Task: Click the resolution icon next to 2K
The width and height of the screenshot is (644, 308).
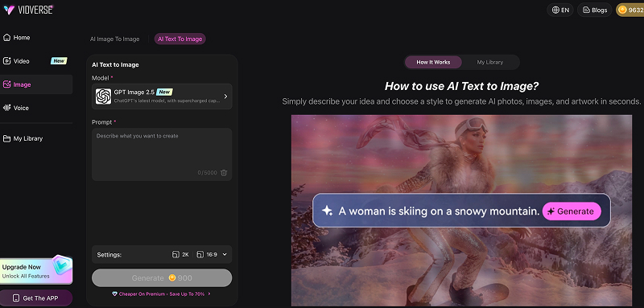Action: tap(175, 255)
